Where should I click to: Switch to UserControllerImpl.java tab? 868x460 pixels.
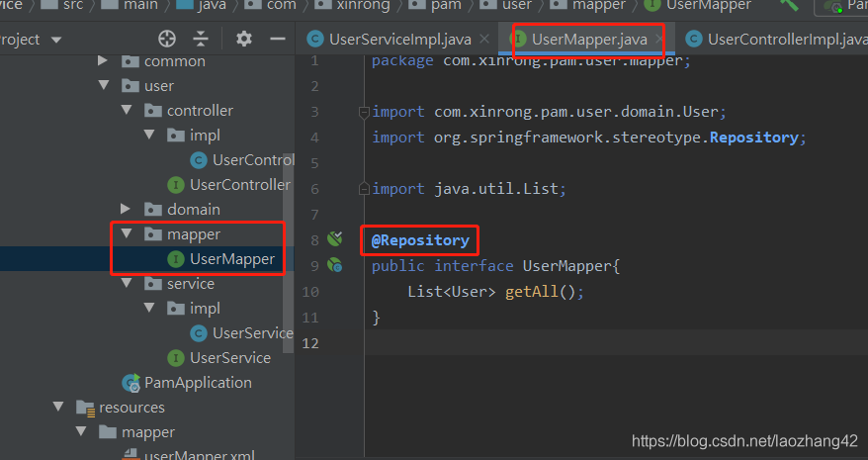tap(787, 40)
